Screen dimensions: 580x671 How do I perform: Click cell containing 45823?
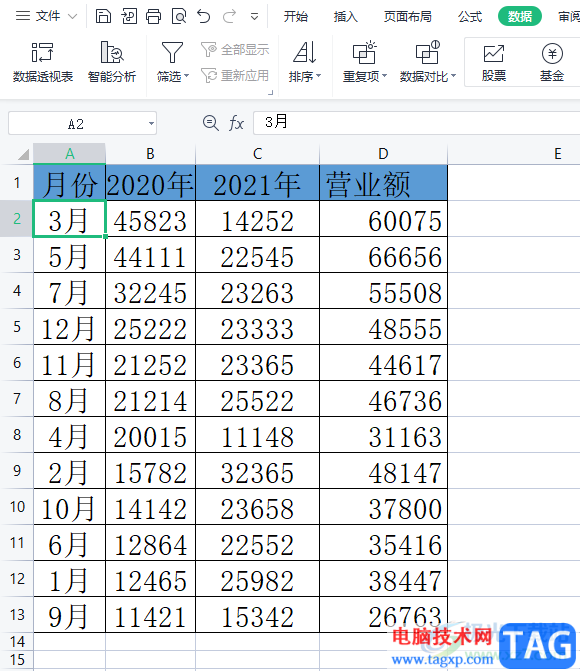(x=150, y=219)
